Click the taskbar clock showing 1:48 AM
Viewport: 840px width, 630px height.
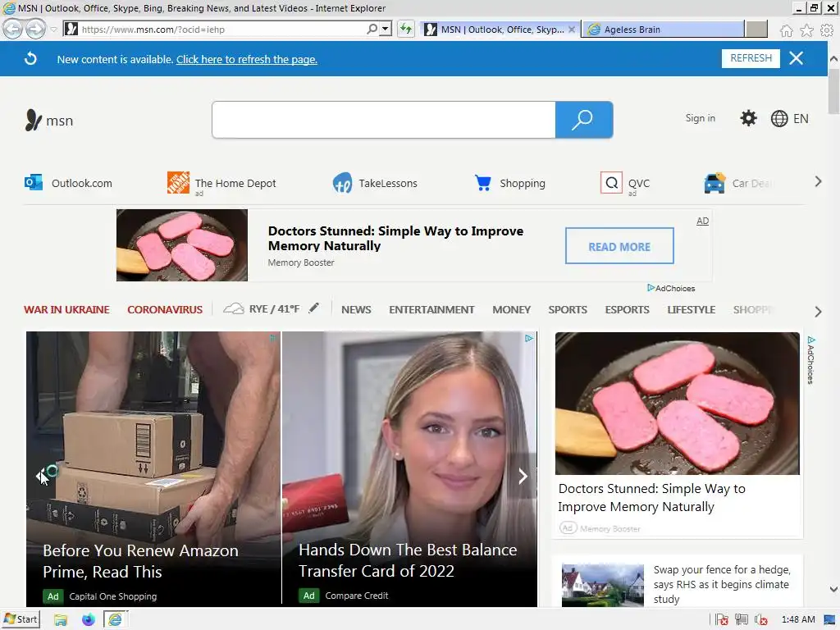click(x=797, y=620)
